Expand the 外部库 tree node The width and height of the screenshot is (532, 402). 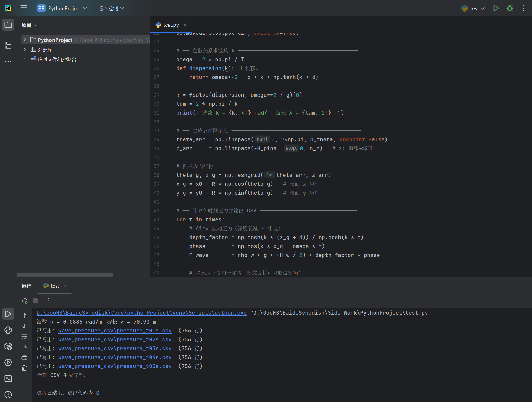pos(25,50)
